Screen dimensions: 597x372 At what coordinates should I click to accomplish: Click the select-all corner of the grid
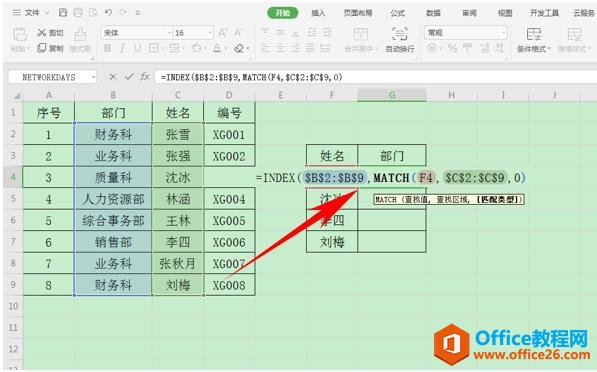tap(16, 95)
